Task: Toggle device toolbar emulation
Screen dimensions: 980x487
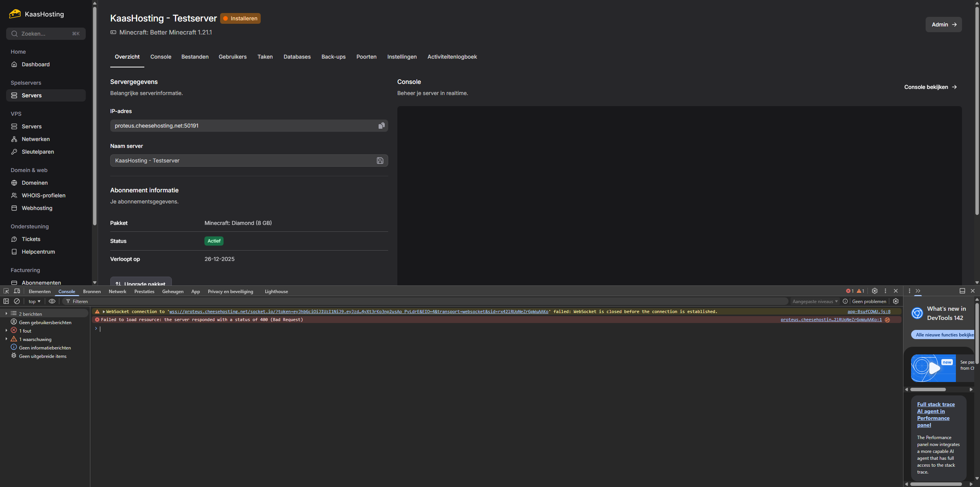Action: (17, 291)
